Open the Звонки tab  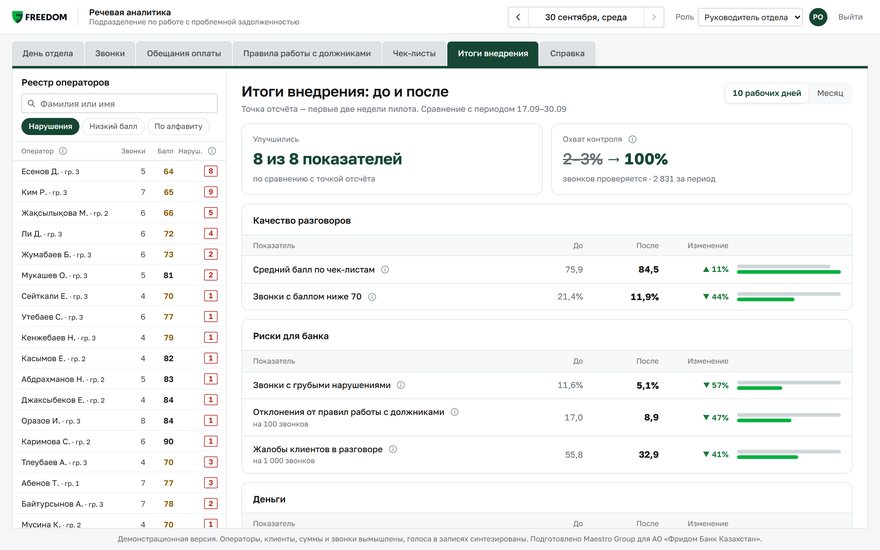pyautogui.click(x=110, y=54)
